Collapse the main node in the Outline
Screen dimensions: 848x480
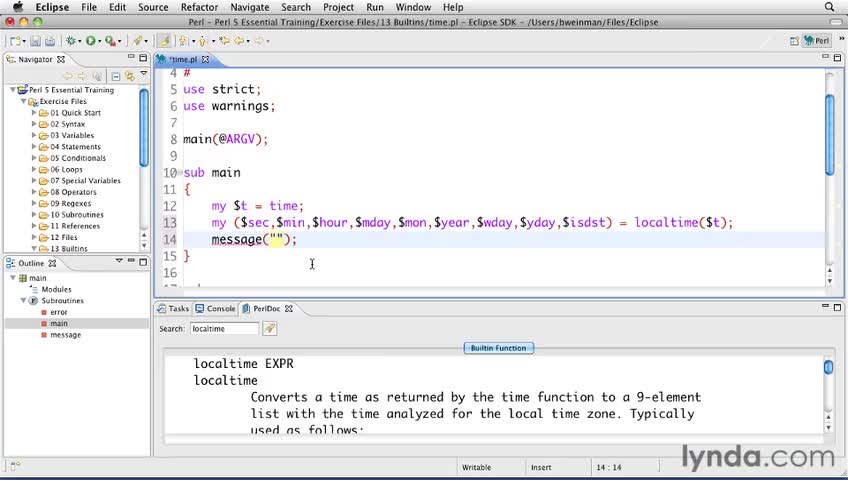pos(12,278)
